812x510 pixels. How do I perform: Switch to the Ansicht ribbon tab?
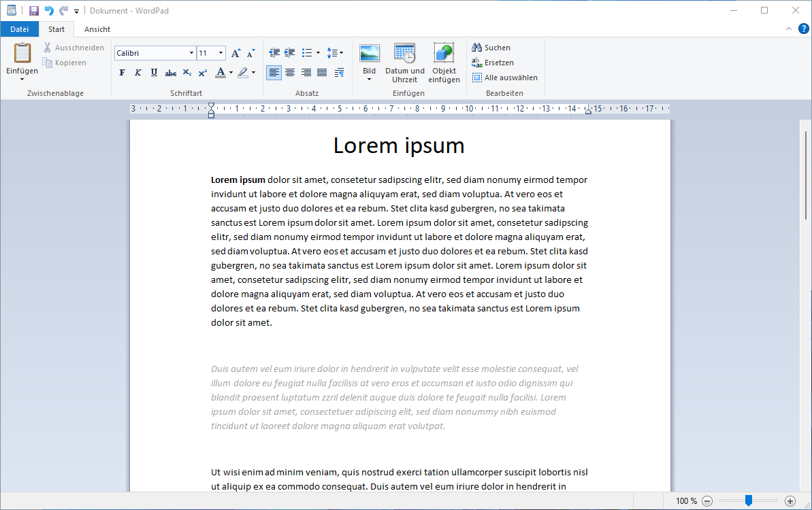pyautogui.click(x=97, y=29)
